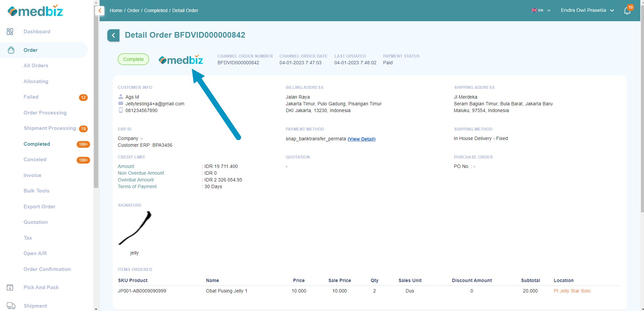Click the medbiz logo in the sidebar
The image size is (644, 311).
click(35, 10)
